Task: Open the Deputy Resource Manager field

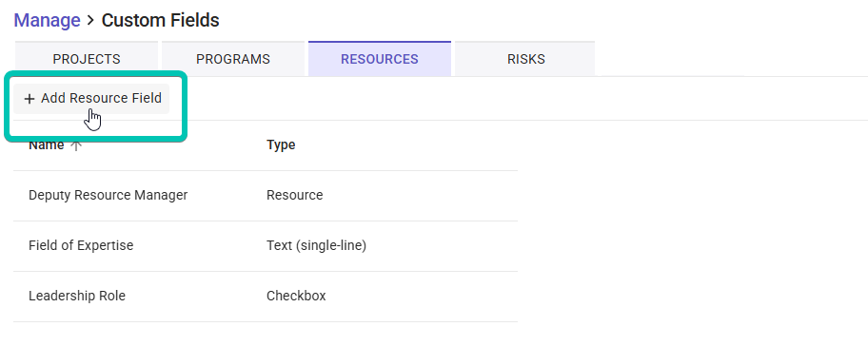Action: pyautogui.click(x=108, y=195)
